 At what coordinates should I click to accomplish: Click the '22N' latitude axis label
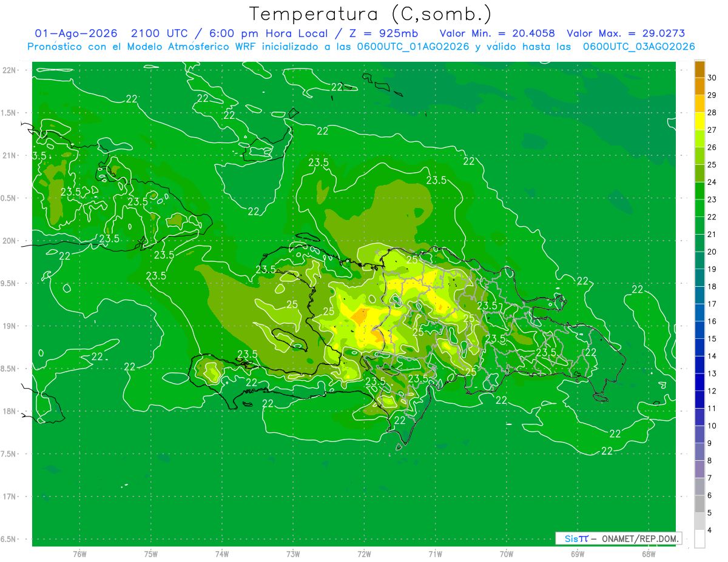[x=10, y=70]
